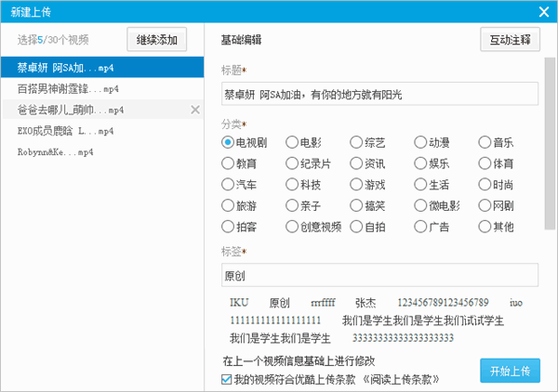Add the suggested tag IKU

pos(239,303)
